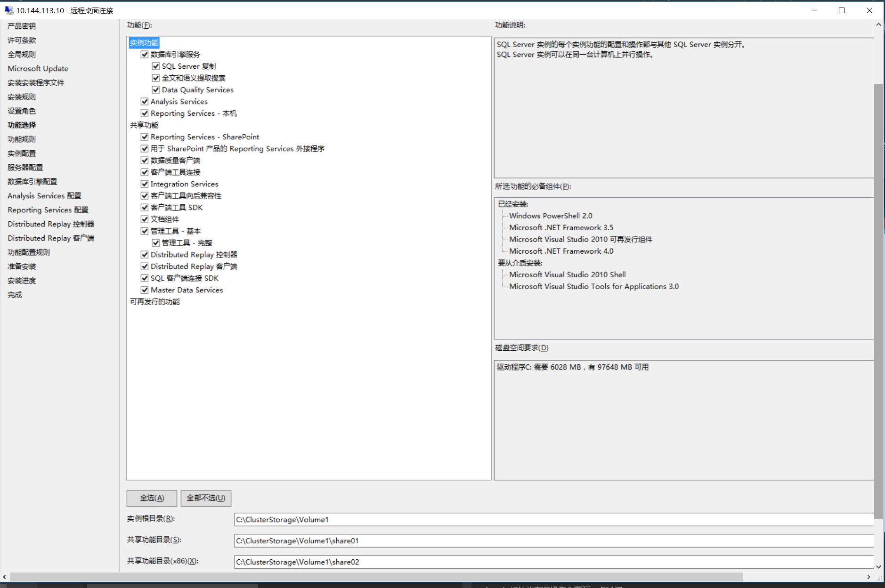Image resolution: width=885 pixels, height=588 pixels.
Task: Click horizontal scrollbar right arrow
Action: (869, 577)
